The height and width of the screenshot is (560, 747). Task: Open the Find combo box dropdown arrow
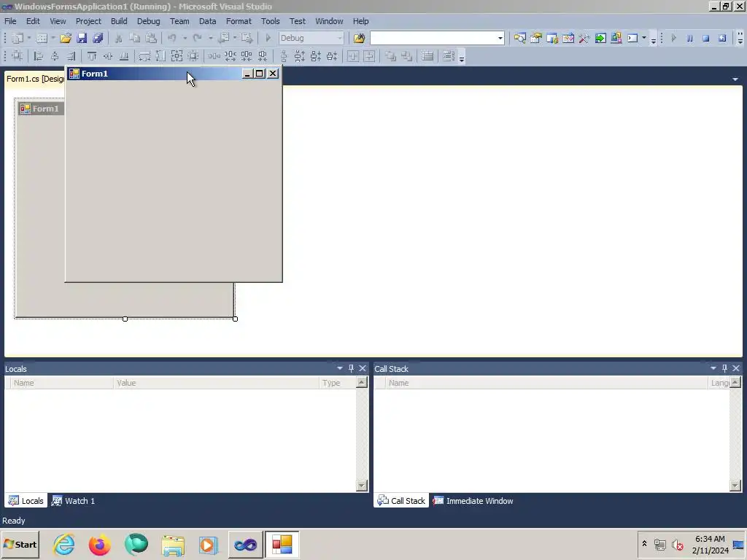(x=500, y=38)
